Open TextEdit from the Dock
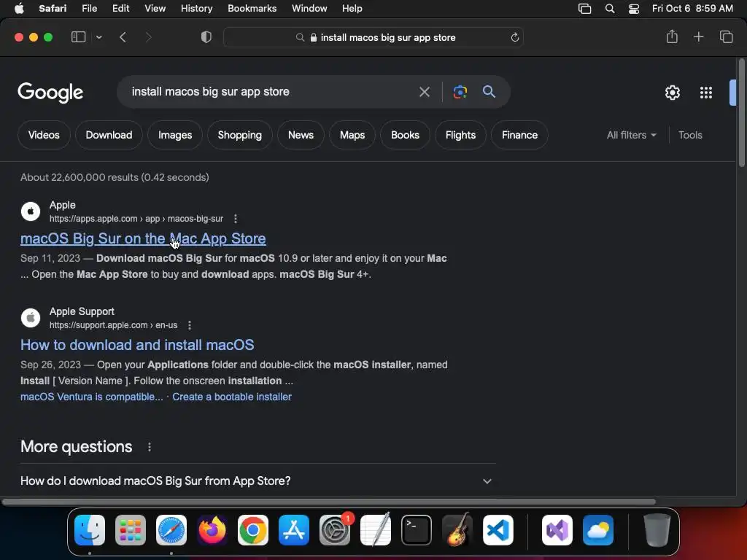This screenshot has height=560, width=747. click(376, 530)
